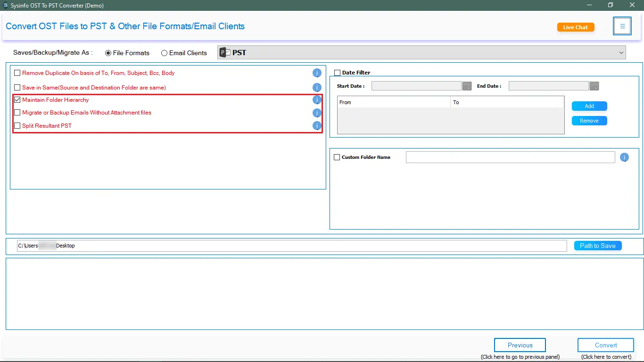Click the Live Chat button

click(x=575, y=27)
